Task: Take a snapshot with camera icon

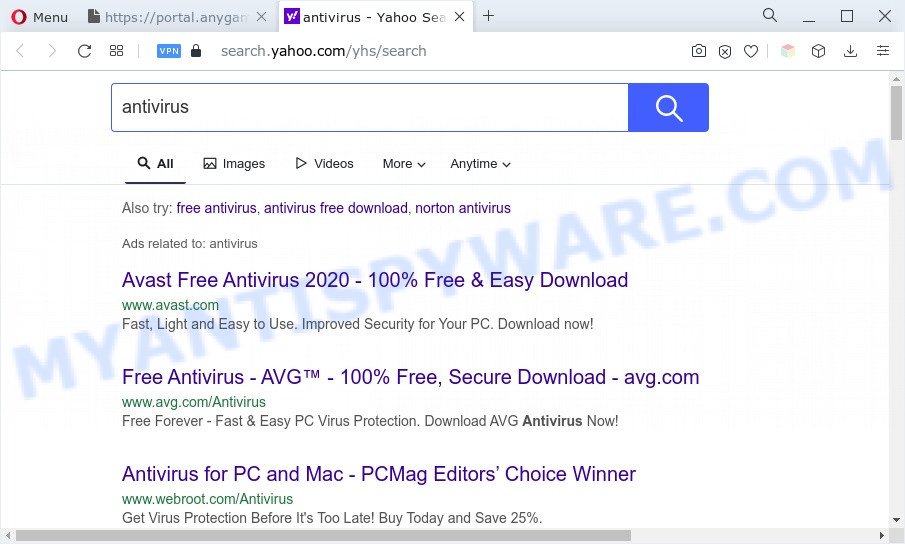Action: 698,51
